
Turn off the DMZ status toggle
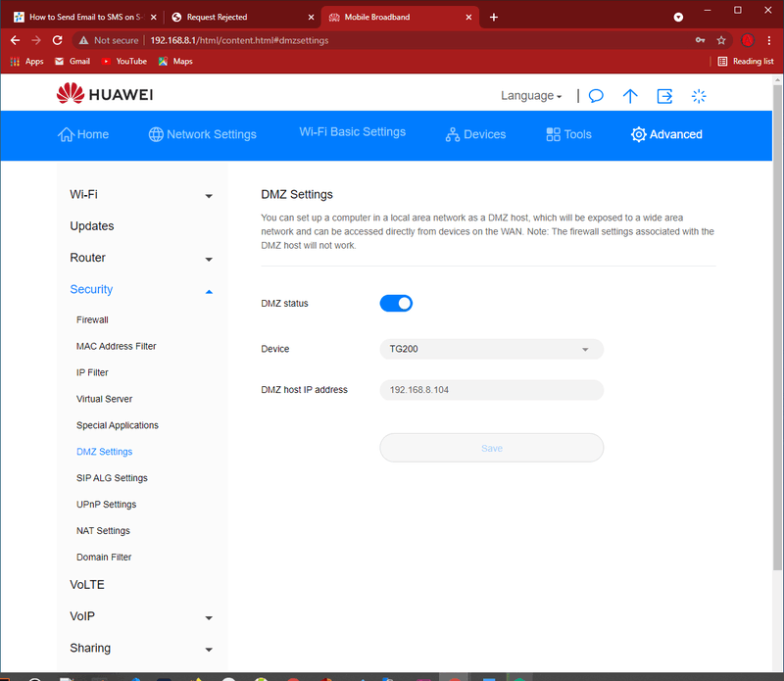[x=396, y=303]
